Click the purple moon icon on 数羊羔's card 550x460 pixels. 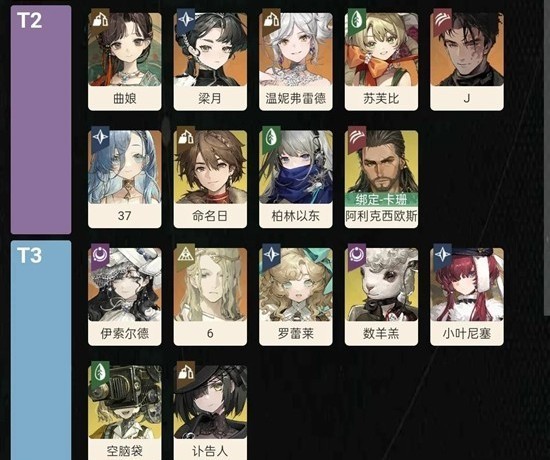click(357, 255)
